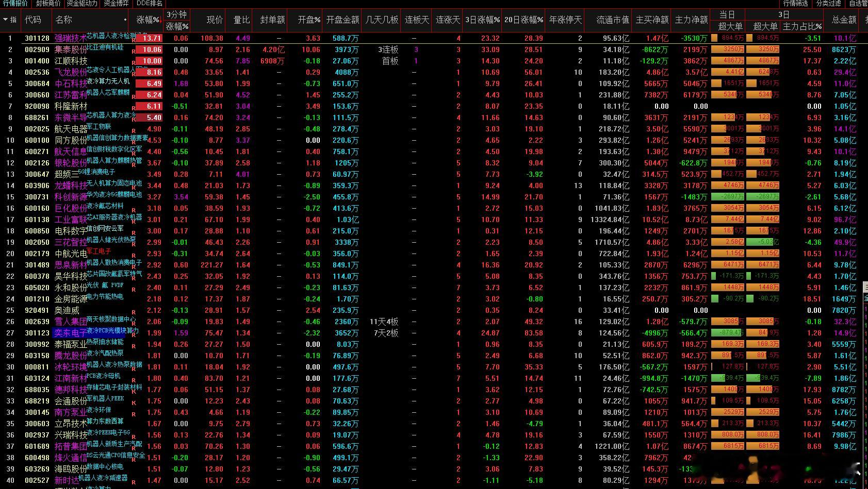The image size is (868, 489).
Task: Sort by 20日涨幅% column header
Action: coord(523,20)
